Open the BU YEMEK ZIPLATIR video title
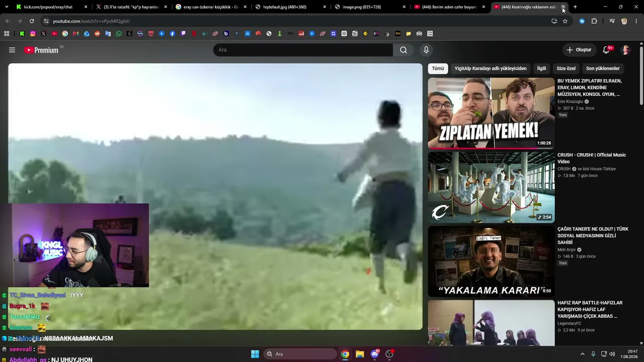Screen dimensions: 644x362 pyautogui.click(x=589, y=87)
